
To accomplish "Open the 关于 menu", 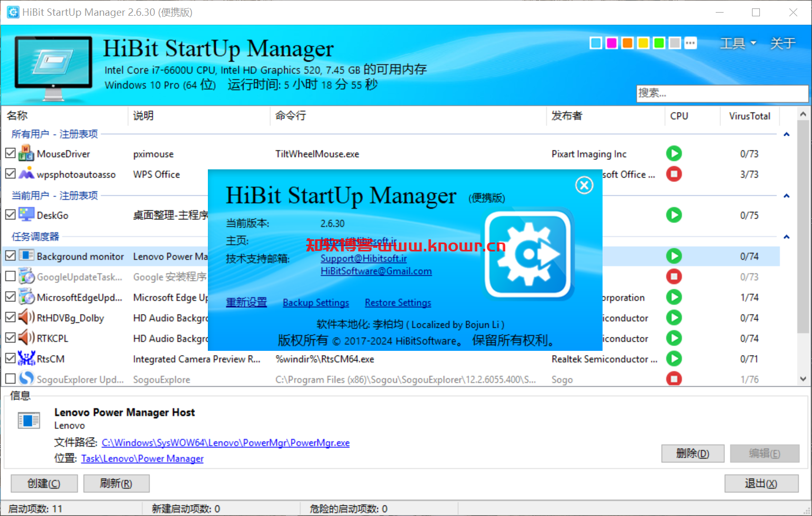I will click(x=783, y=43).
